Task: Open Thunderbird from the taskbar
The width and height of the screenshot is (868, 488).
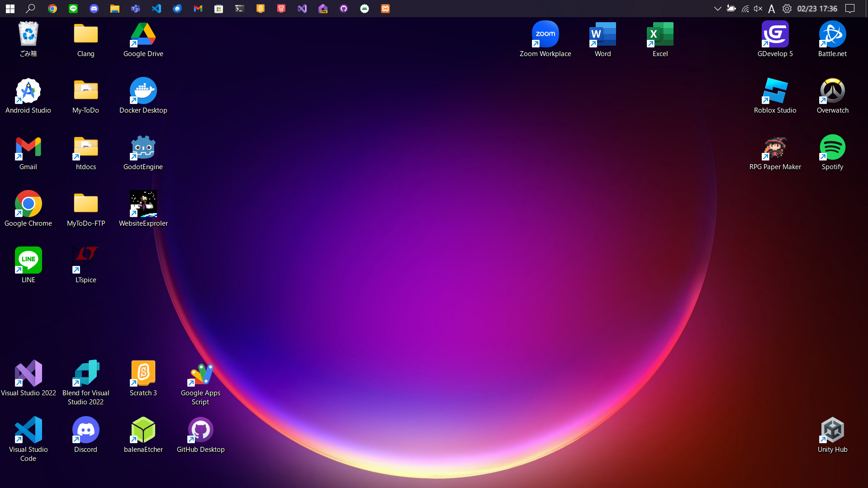Action: point(177,9)
